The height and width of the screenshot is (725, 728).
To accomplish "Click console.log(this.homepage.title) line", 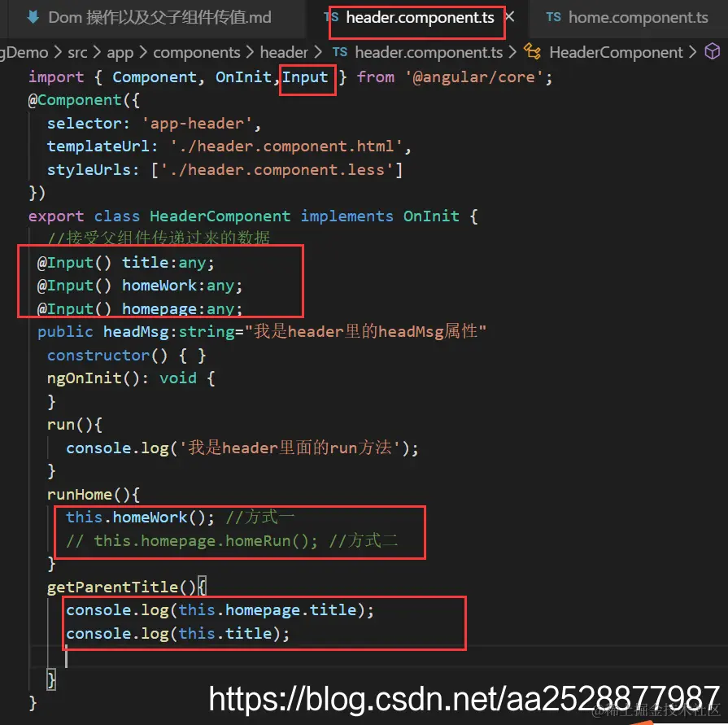I will (x=220, y=610).
